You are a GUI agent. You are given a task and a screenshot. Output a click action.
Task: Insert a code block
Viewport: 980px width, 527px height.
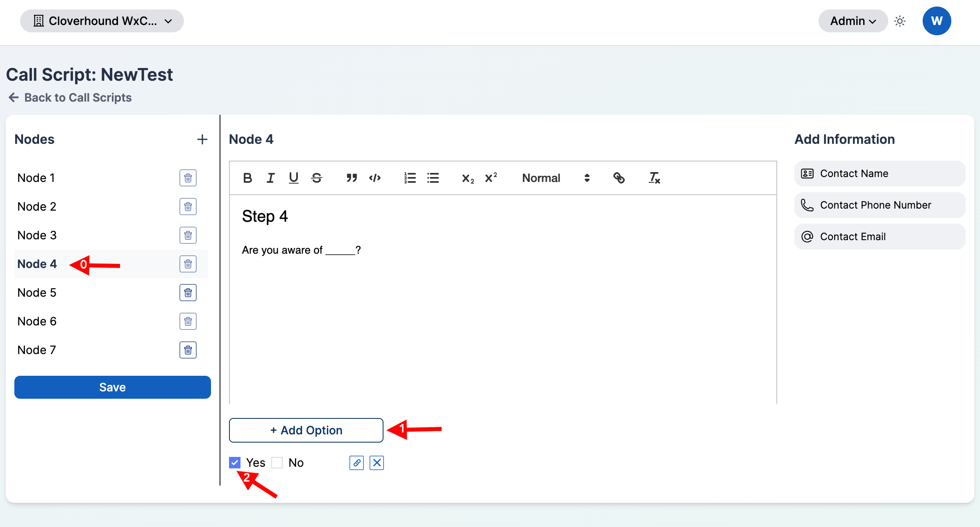(x=375, y=178)
